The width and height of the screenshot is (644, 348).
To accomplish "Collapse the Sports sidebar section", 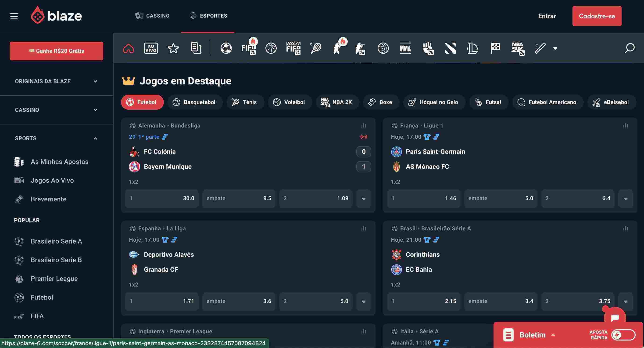I will point(56,138).
